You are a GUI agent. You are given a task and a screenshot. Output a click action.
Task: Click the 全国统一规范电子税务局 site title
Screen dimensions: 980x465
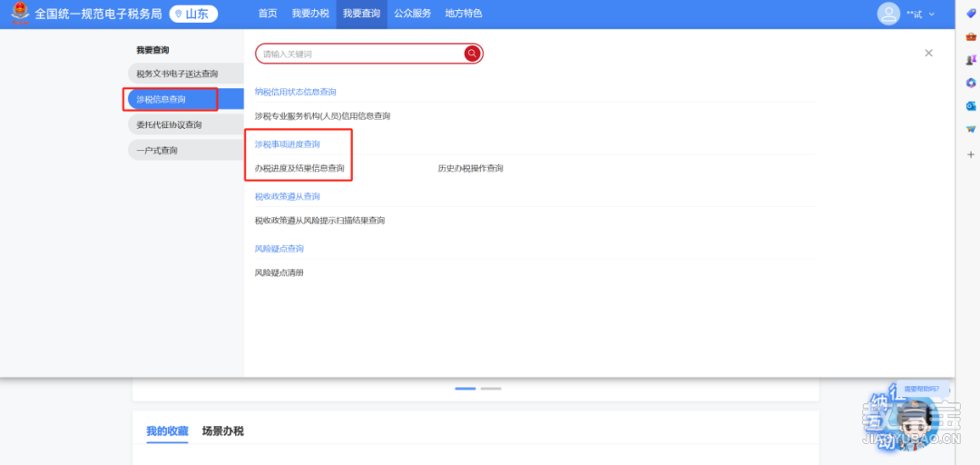click(99, 14)
